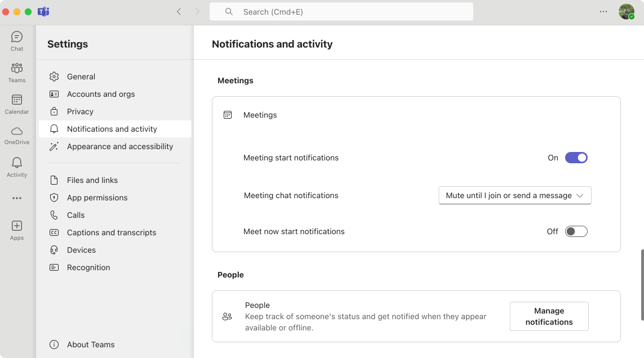Go back with the left arrow

coord(179,11)
